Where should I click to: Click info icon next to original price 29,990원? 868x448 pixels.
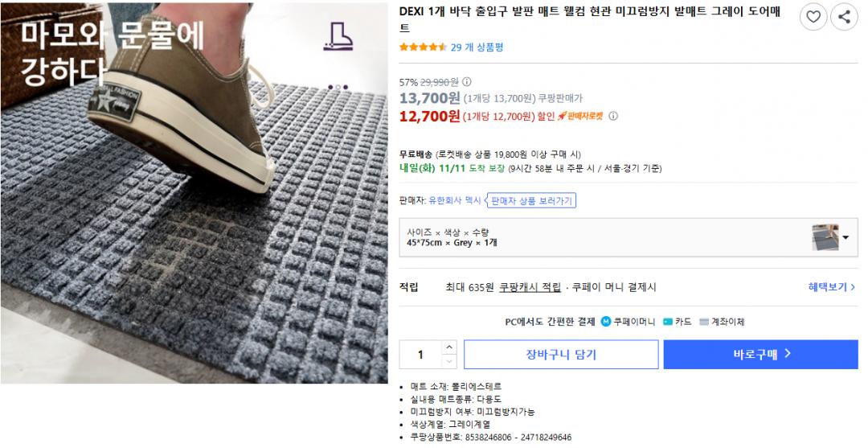(x=467, y=82)
